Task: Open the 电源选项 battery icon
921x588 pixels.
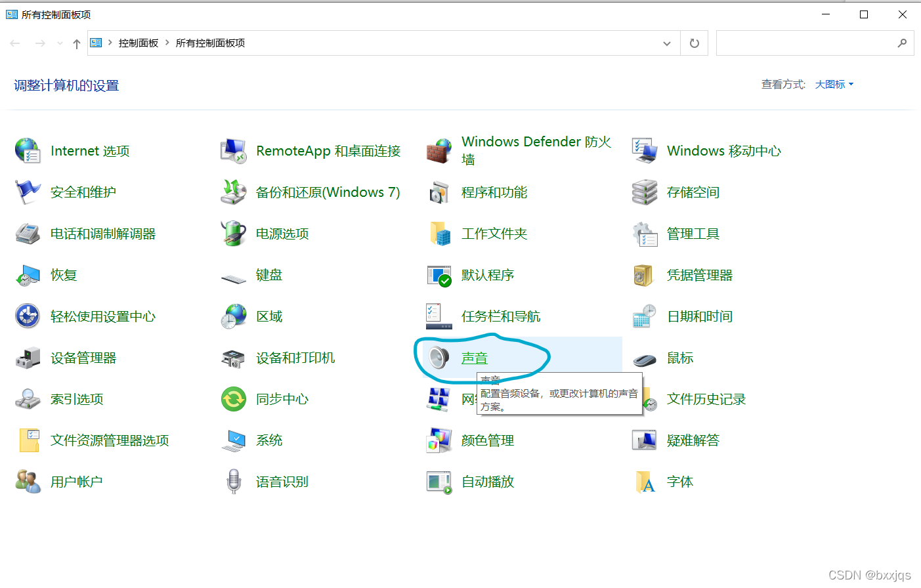Action: pos(233,234)
